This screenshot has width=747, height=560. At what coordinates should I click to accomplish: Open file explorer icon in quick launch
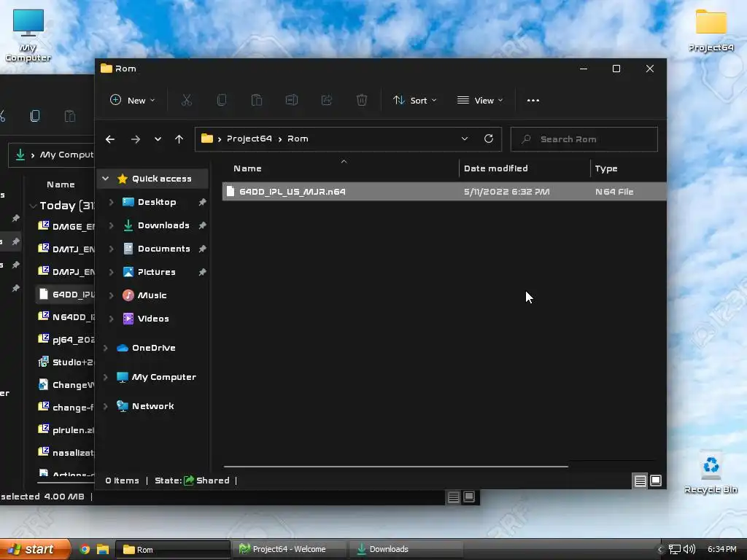point(103,549)
